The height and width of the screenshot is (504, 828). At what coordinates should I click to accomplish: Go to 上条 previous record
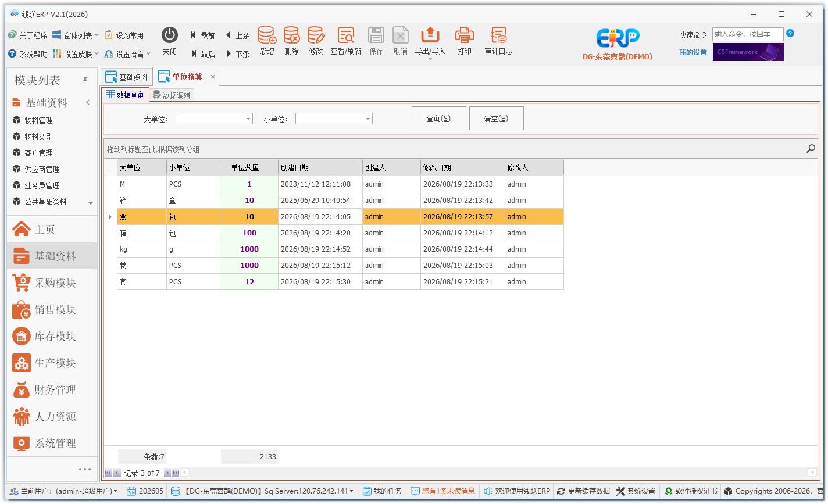coord(238,35)
